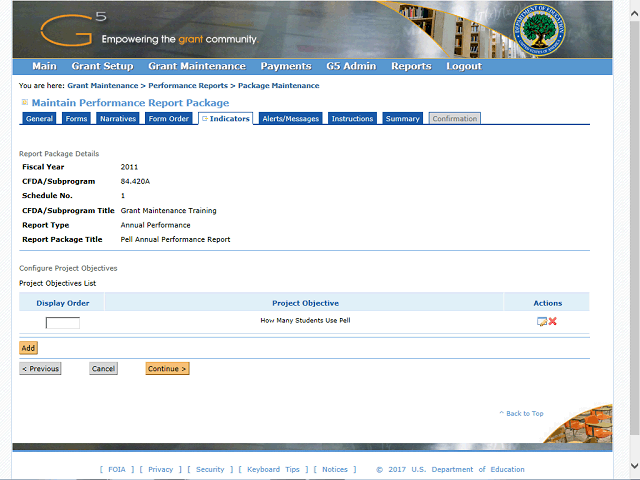Open the Payments menu
The image size is (640, 480).
(x=286, y=66)
